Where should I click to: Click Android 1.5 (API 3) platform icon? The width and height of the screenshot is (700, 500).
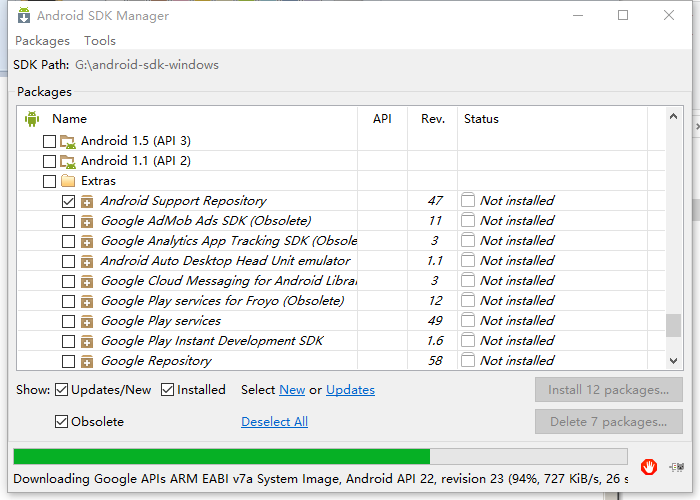click(68, 141)
